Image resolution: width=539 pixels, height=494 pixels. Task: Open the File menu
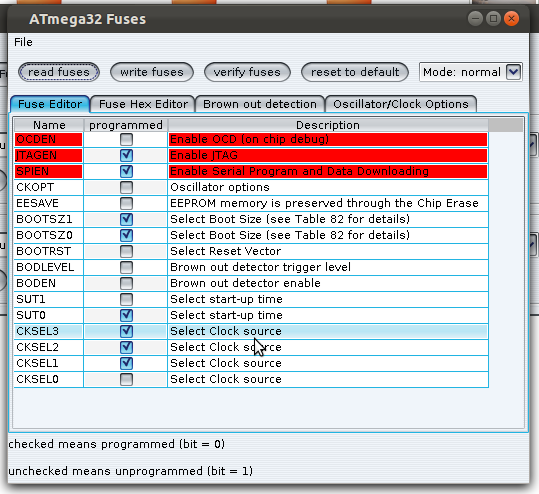click(23, 42)
